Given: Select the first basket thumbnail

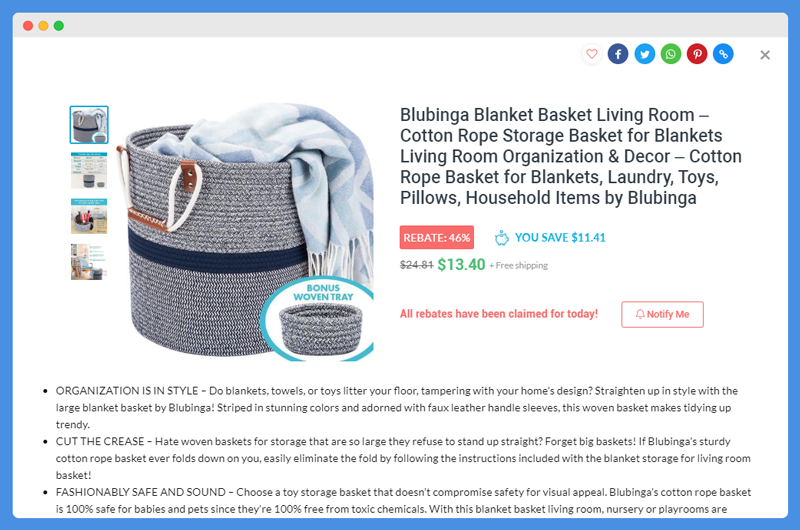Looking at the screenshot, I should [89, 125].
